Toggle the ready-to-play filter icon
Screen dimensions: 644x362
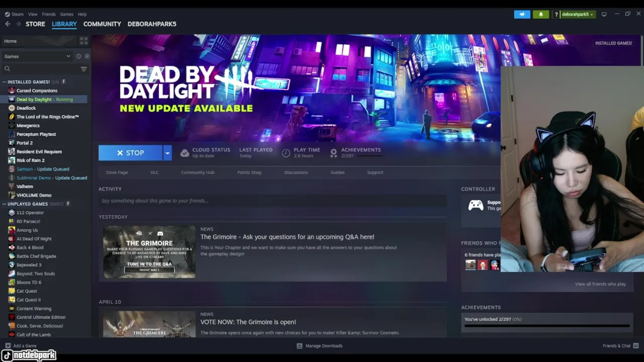pyautogui.click(x=87, y=56)
